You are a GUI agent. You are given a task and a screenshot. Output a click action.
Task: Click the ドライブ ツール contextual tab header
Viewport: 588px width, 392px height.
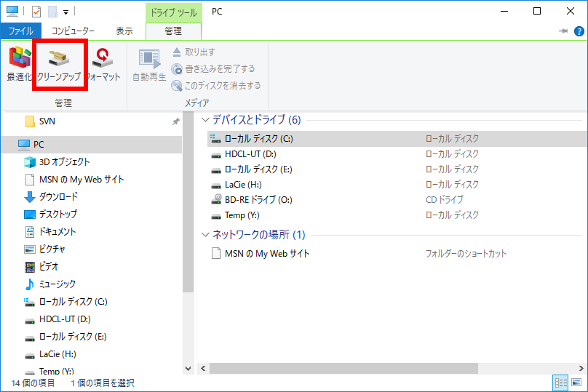coord(174,12)
